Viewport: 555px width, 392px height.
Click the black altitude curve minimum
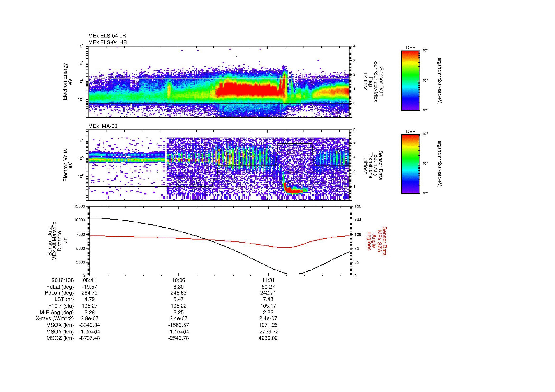tap(293, 274)
